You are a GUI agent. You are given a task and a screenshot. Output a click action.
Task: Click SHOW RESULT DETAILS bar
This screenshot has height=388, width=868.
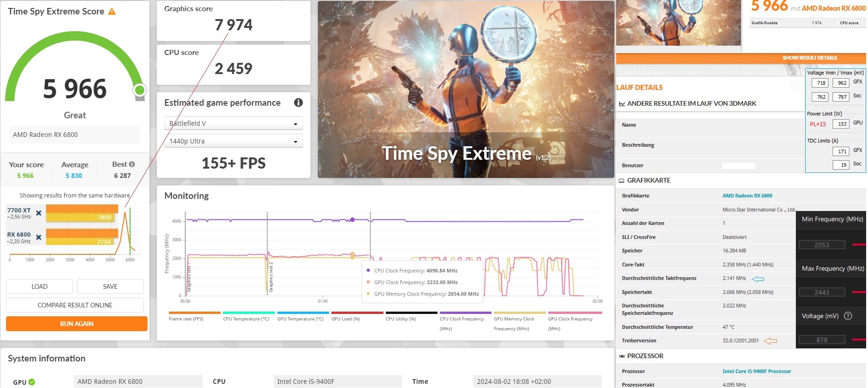click(741, 58)
